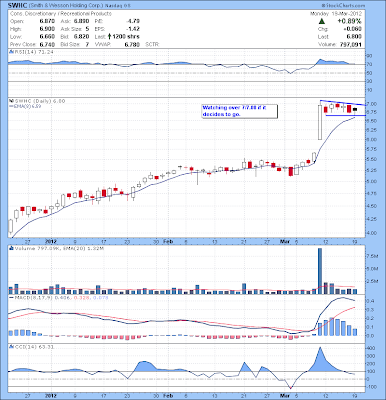
Task: Click the High value 6.900
Action: click(47, 29)
